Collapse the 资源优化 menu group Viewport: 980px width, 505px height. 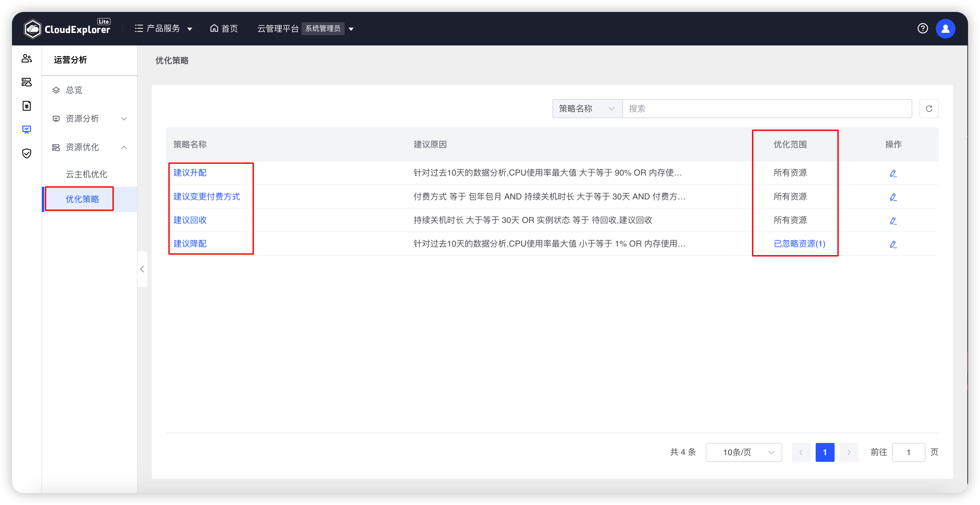tap(89, 147)
